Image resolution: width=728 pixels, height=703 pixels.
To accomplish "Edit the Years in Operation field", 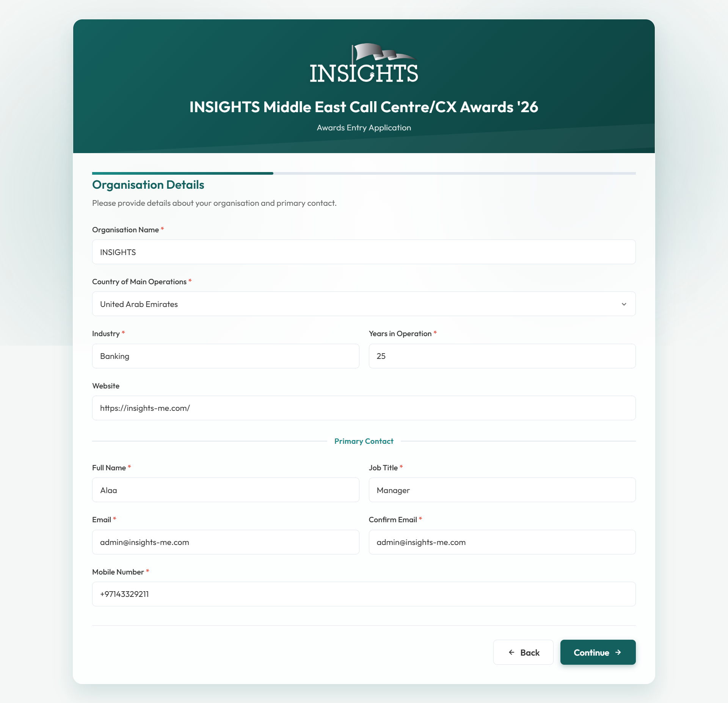I will click(x=502, y=356).
